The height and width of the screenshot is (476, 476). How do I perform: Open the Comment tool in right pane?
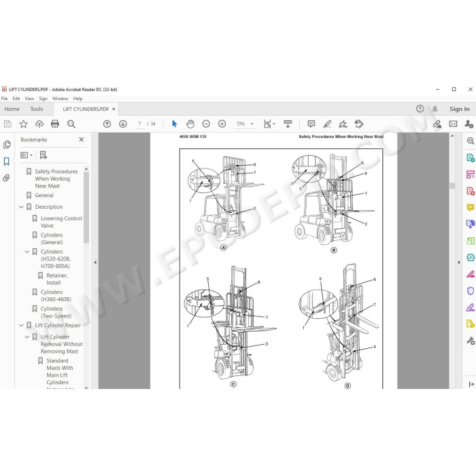(x=471, y=207)
